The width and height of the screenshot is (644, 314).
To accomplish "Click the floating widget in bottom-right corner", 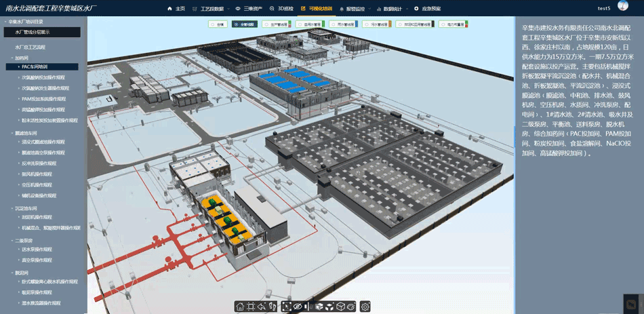I will click(x=632, y=304).
